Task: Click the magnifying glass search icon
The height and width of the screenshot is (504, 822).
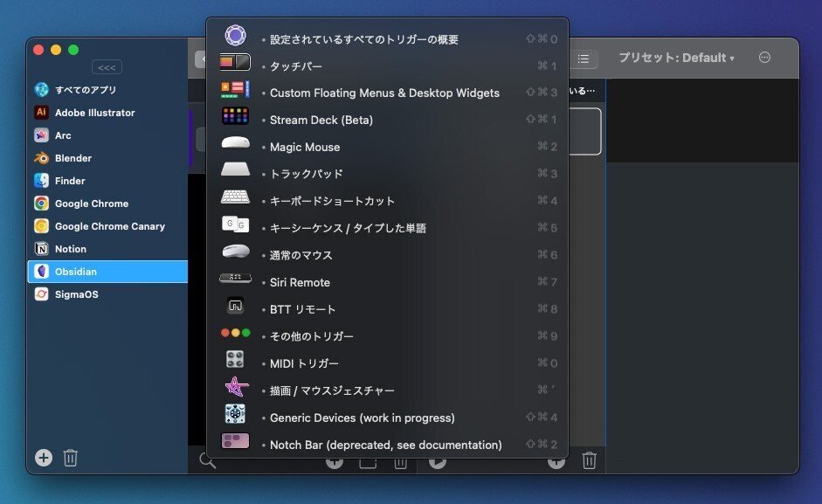Action: [208, 461]
